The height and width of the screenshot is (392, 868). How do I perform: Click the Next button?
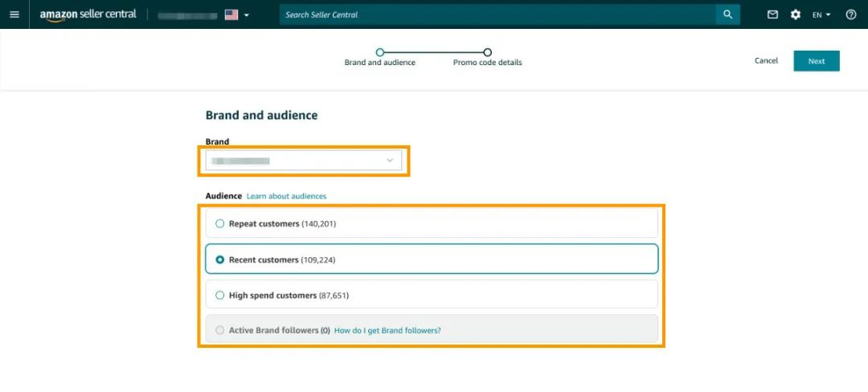click(816, 61)
